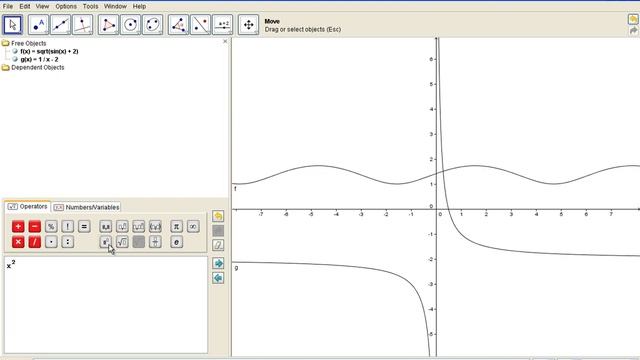Switch to the Numbers/Variables tab
The image size is (640, 360).
point(87,207)
